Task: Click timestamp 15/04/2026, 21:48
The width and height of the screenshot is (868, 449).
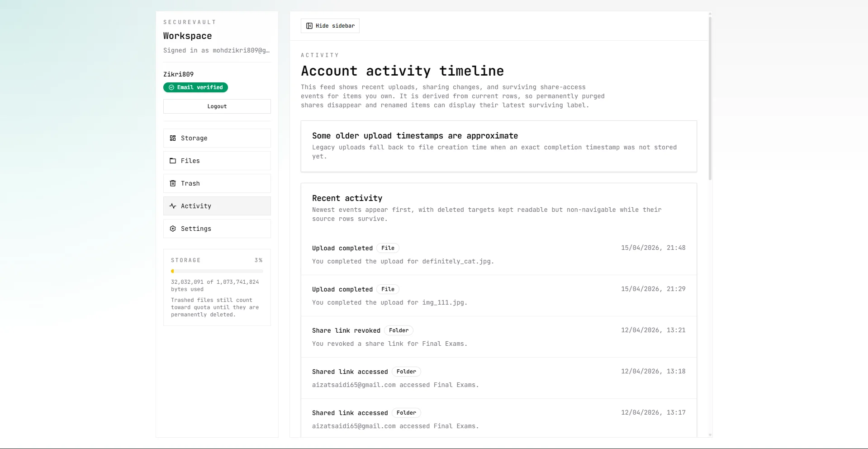Action: coord(653,248)
